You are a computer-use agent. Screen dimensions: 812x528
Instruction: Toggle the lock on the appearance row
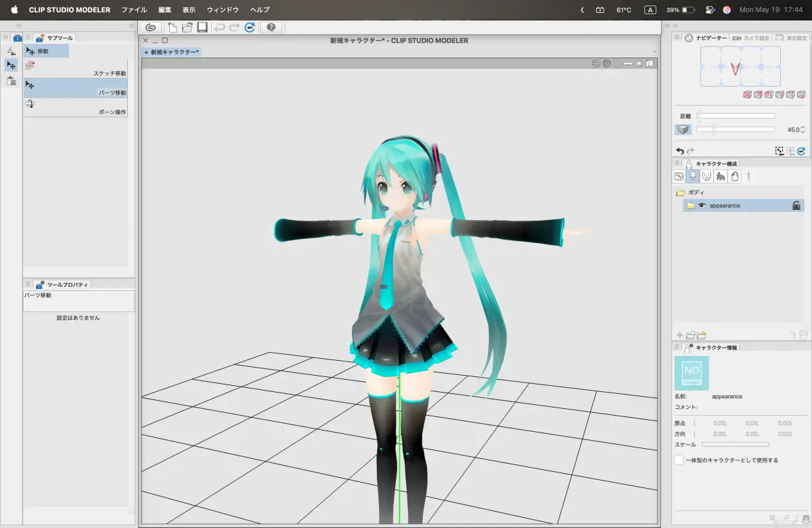(x=797, y=205)
